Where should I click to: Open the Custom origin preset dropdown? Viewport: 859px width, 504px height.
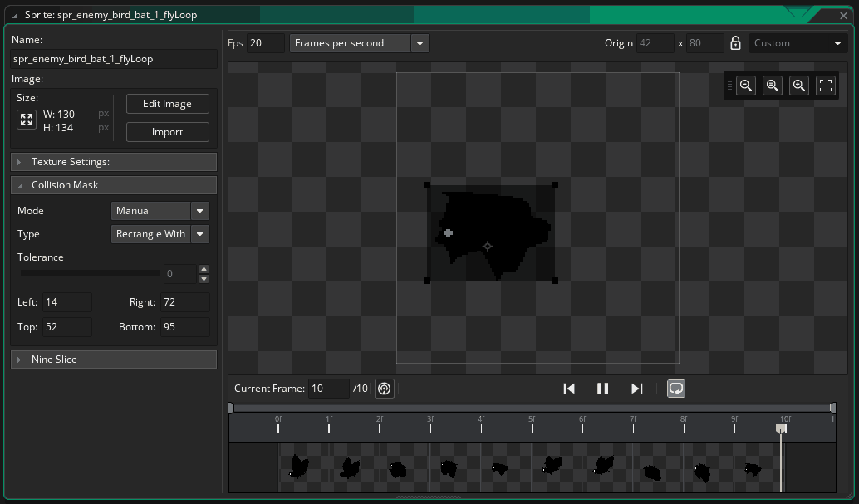[798, 43]
